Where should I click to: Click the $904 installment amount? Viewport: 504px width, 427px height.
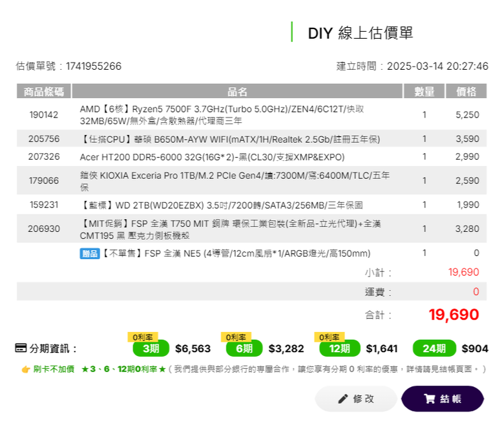tap(475, 349)
